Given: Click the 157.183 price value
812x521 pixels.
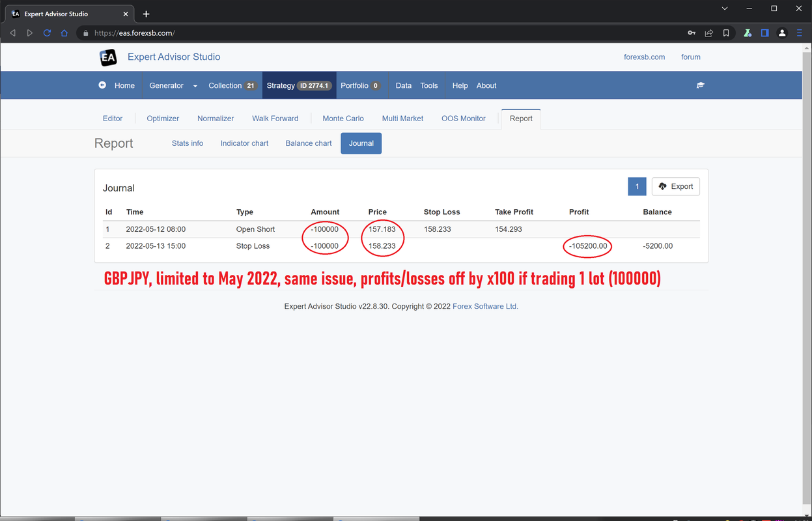Looking at the screenshot, I should [382, 229].
